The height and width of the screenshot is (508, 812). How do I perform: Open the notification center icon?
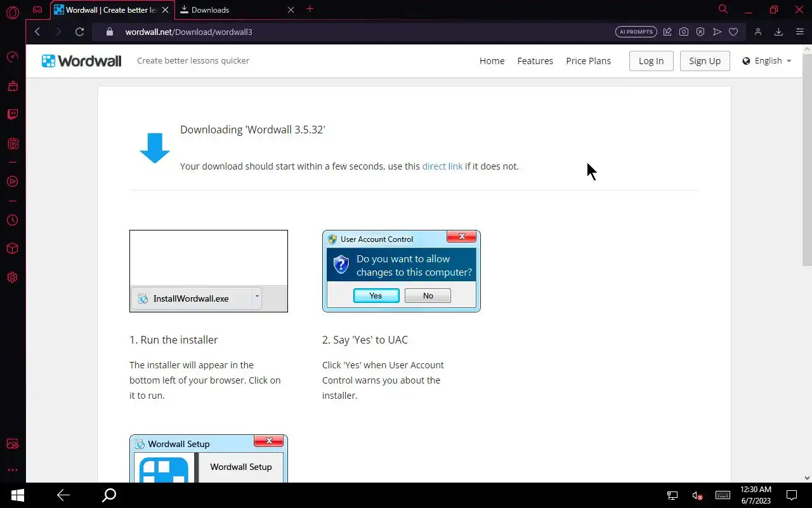(x=792, y=495)
